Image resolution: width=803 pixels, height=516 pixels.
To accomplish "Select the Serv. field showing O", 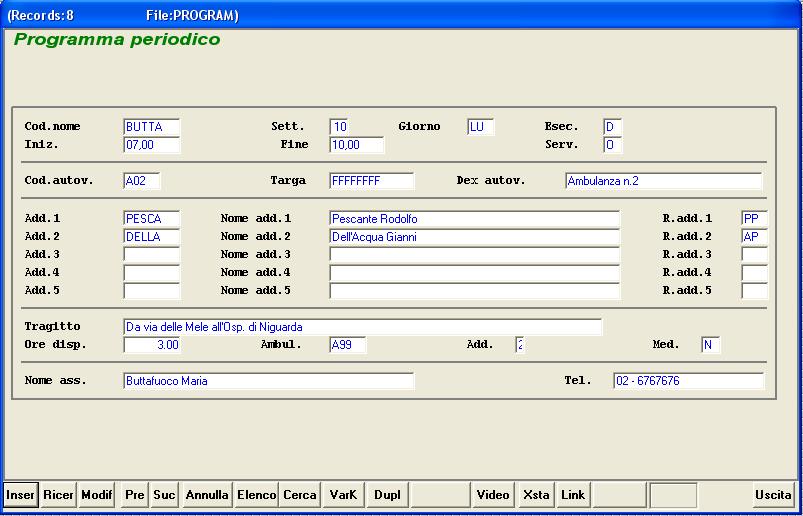I will pos(612,145).
